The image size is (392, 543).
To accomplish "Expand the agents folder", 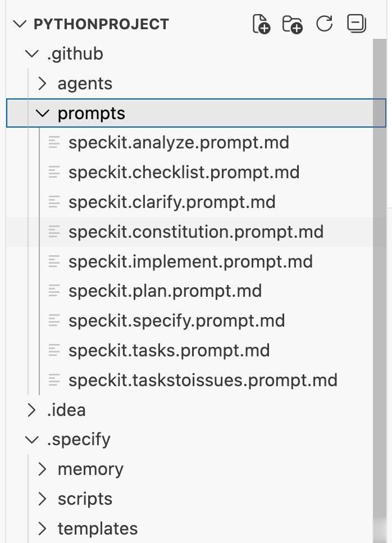I will pos(42,84).
